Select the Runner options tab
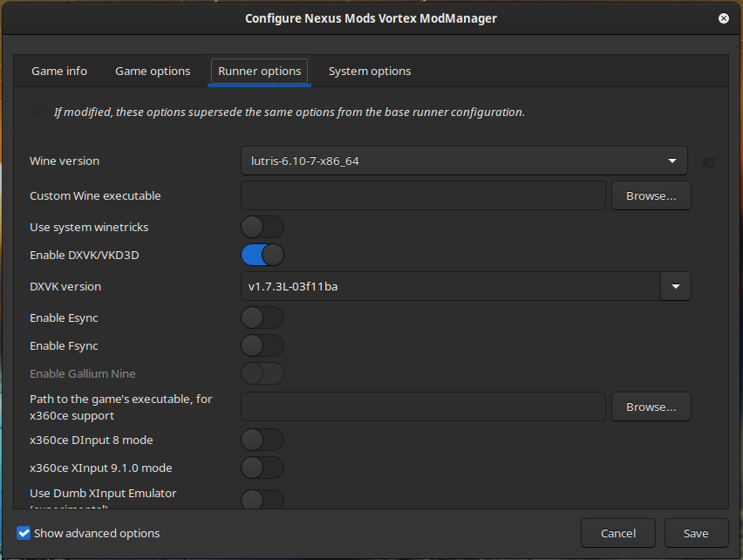Image resolution: width=743 pixels, height=560 pixels. click(x=259, y=71)
